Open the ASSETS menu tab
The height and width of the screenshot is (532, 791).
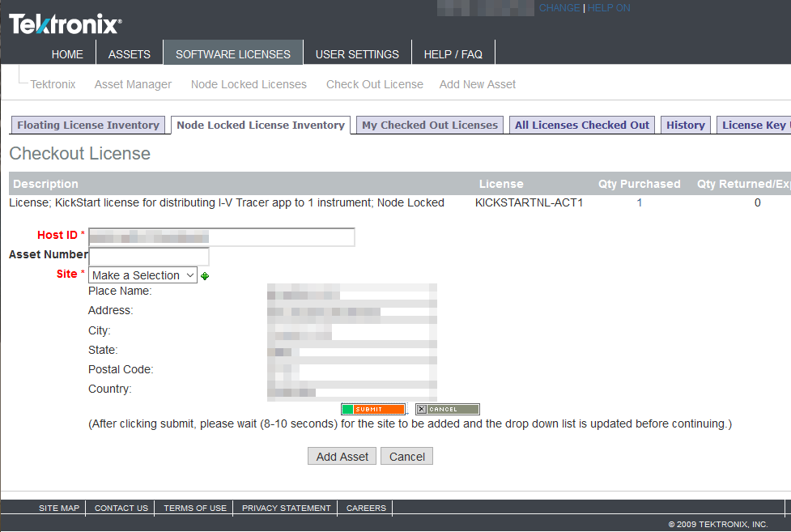click(x=130, y=54)
